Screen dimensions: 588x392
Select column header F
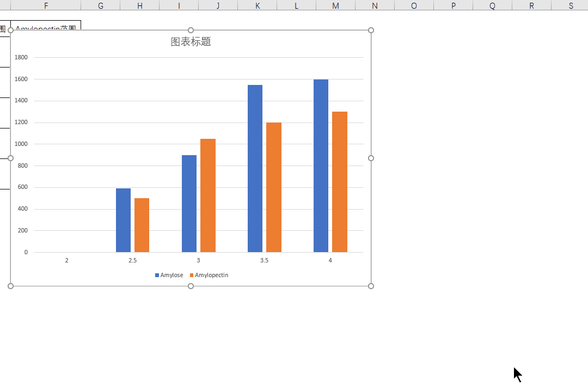tap(46, 5)
